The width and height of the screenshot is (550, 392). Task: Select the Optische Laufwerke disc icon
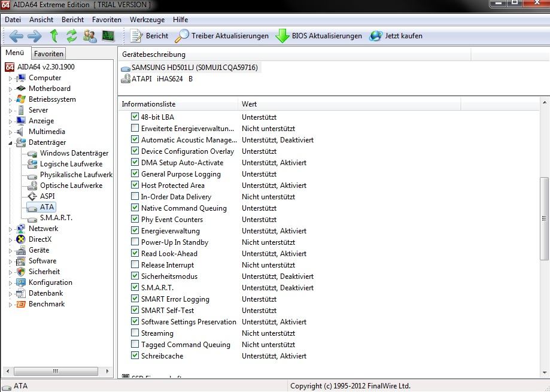[x=32, y=185]
